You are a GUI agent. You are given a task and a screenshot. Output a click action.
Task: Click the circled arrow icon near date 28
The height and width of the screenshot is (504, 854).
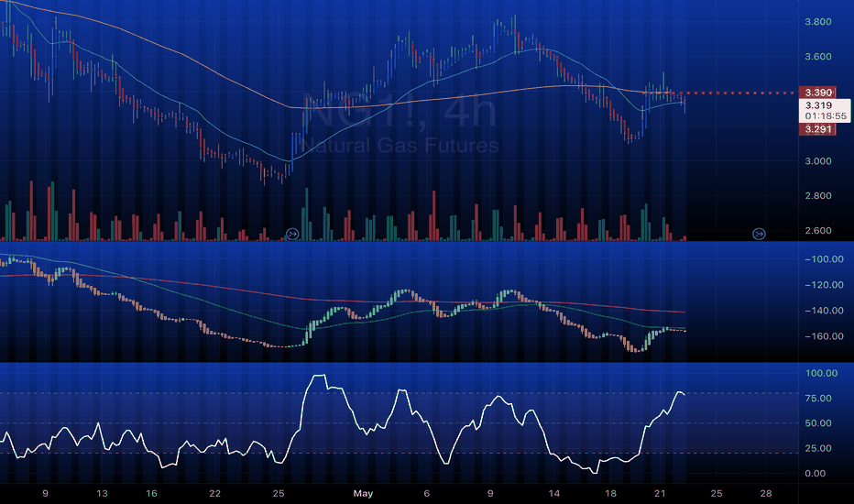759,235
